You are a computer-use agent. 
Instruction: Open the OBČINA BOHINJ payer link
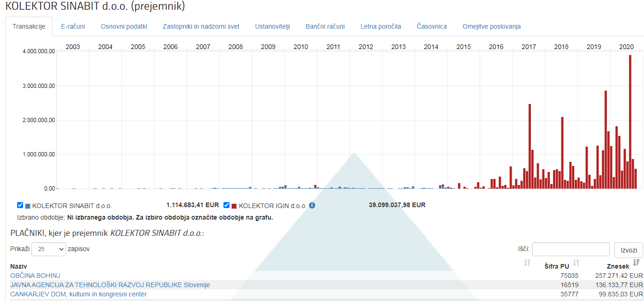tap(35, 276)
